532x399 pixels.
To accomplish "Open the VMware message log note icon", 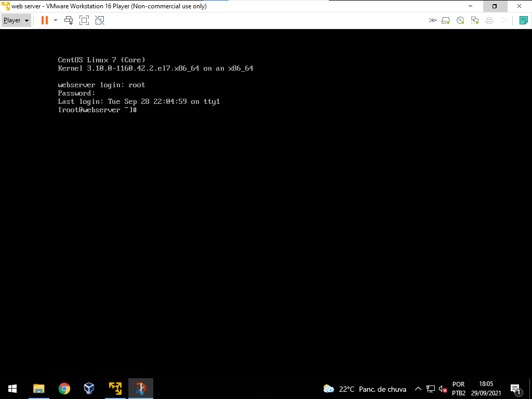I will click(524, 20).
